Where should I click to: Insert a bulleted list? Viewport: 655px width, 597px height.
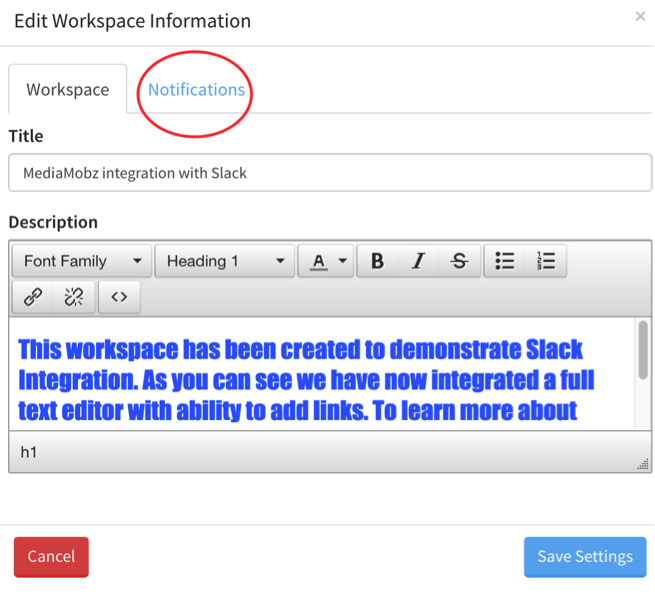[x=505, y=261]
